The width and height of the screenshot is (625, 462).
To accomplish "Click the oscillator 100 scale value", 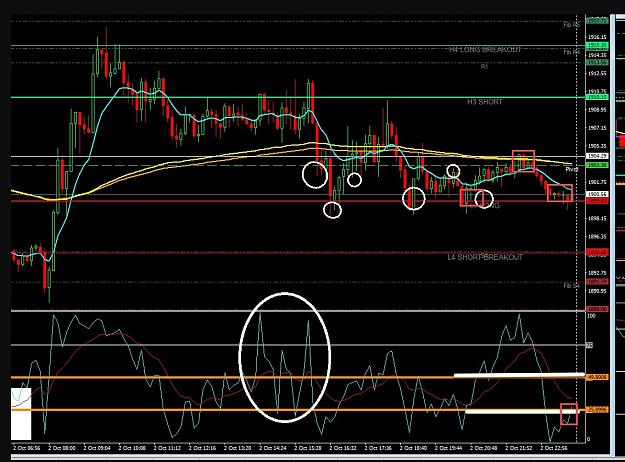I will click(x=592, y=316).
